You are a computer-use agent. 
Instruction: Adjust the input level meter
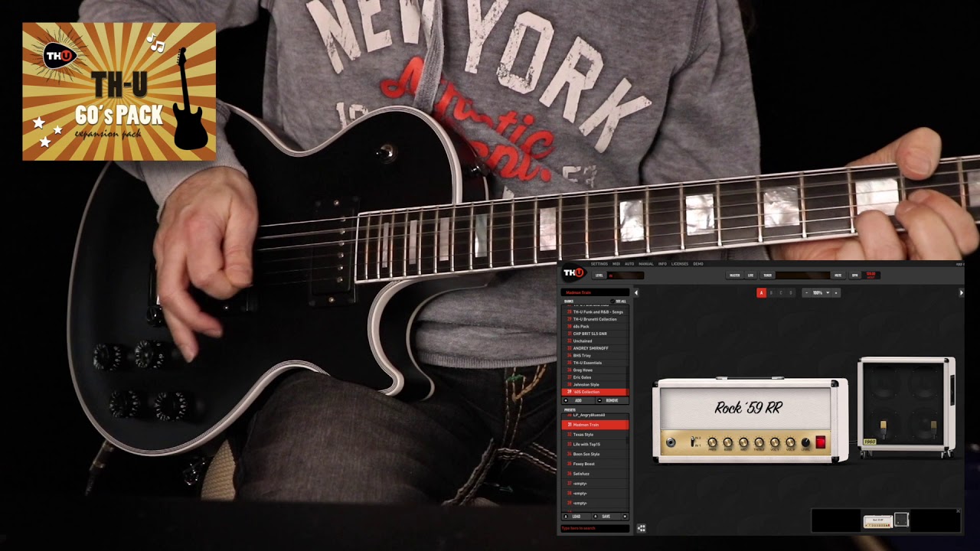[626, 275]
